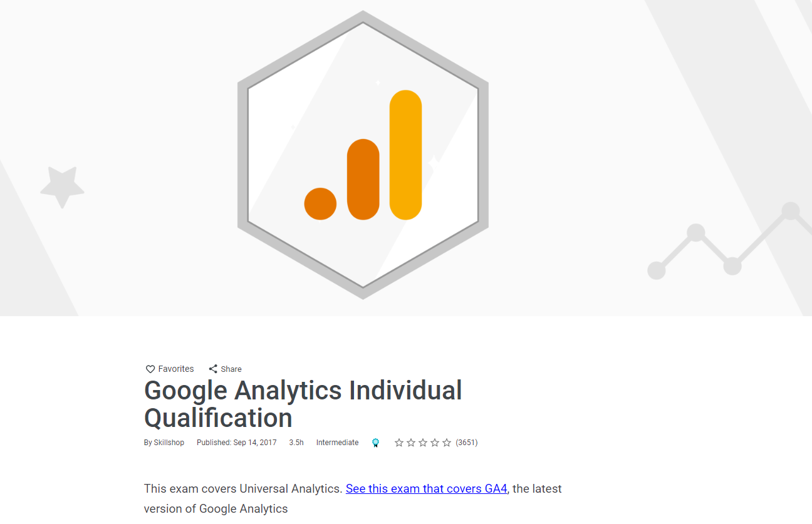Select the fifth rating star
This screenshot has width=812, height=524.
[447, 443]
